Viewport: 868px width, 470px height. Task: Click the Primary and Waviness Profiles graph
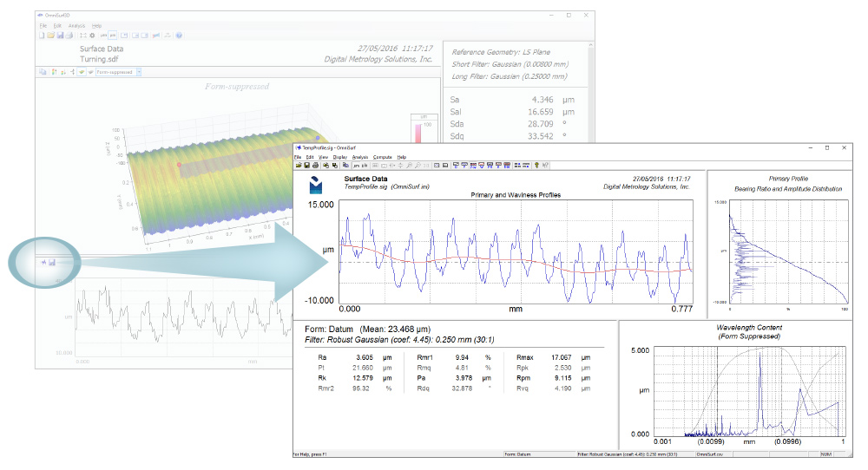(516, 251)
